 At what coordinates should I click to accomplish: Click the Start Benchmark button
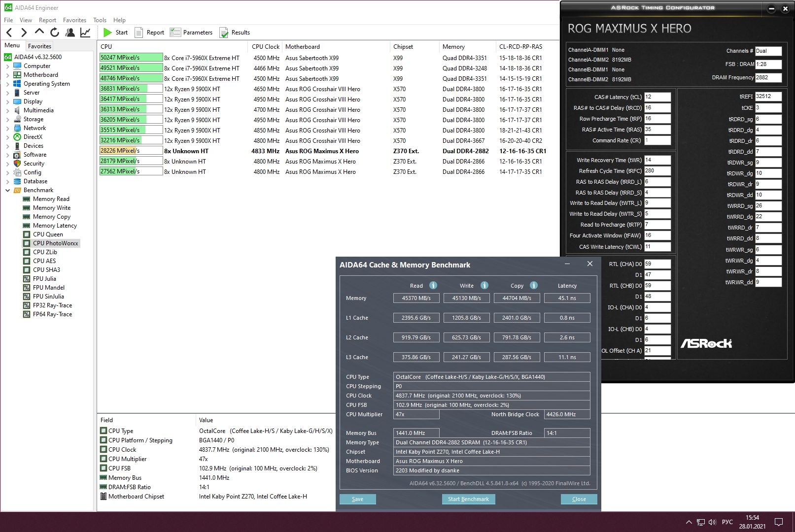(468, 499)
